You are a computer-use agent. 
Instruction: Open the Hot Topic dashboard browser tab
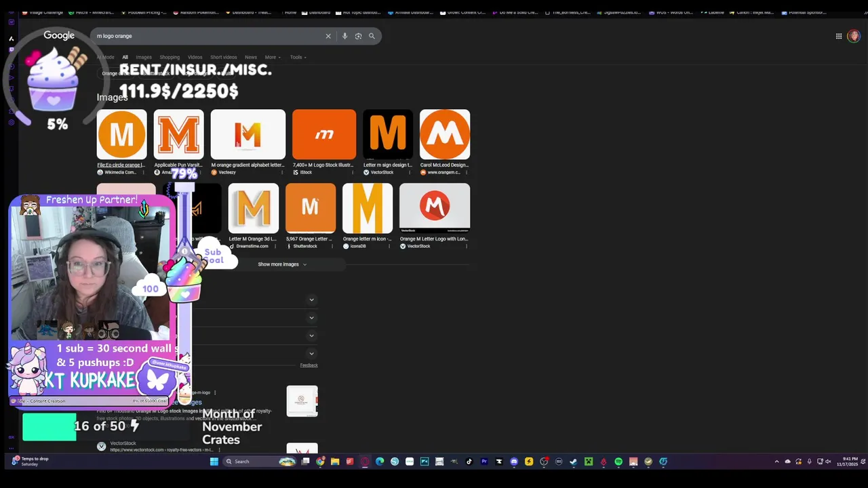358,12
